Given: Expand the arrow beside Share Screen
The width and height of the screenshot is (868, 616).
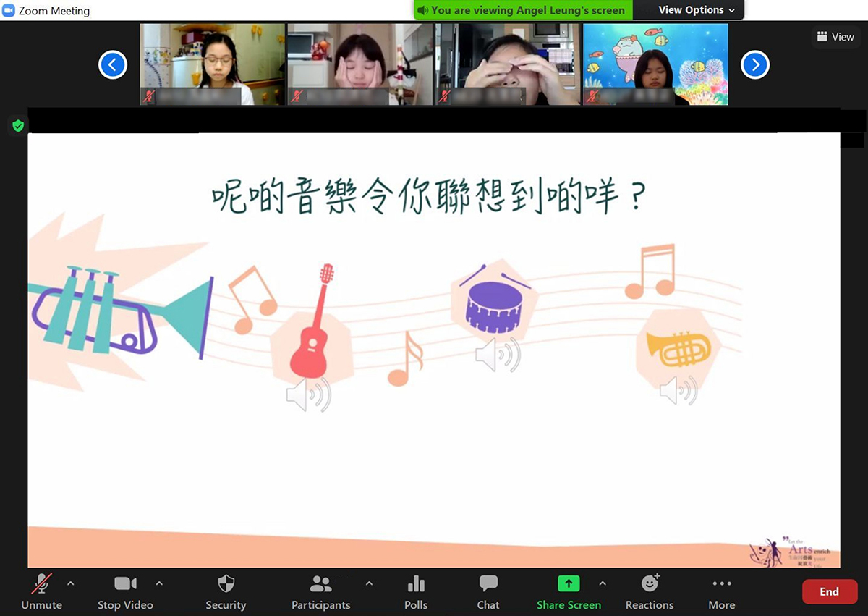Looking at the screenshot, I should [x=603, y=583].
